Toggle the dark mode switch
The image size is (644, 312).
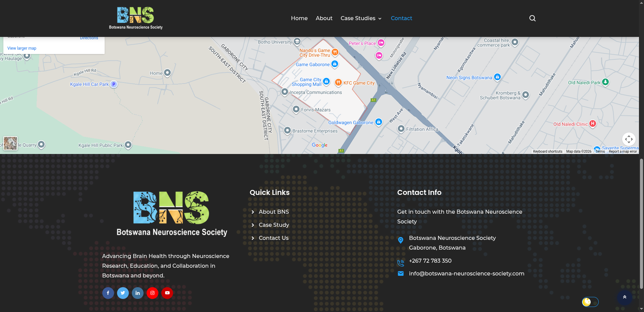pos(590,302)
